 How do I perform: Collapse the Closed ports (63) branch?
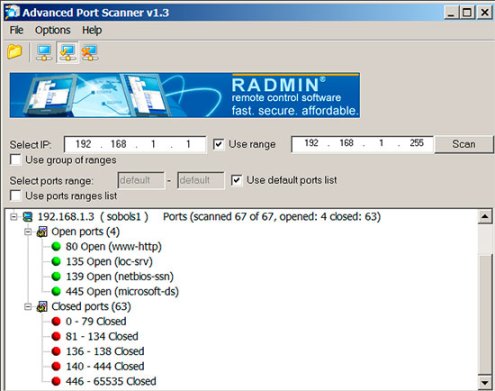coord(28,307)
